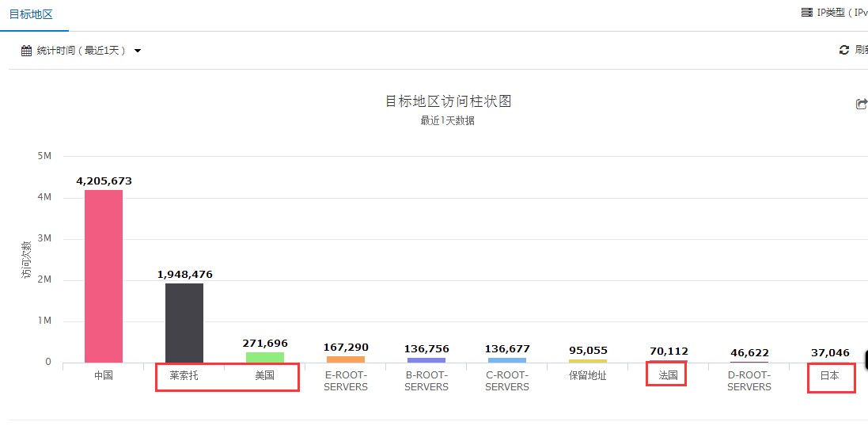
Task: Expand the caret arrow after 最近1天
Action: tap(138, 51)
